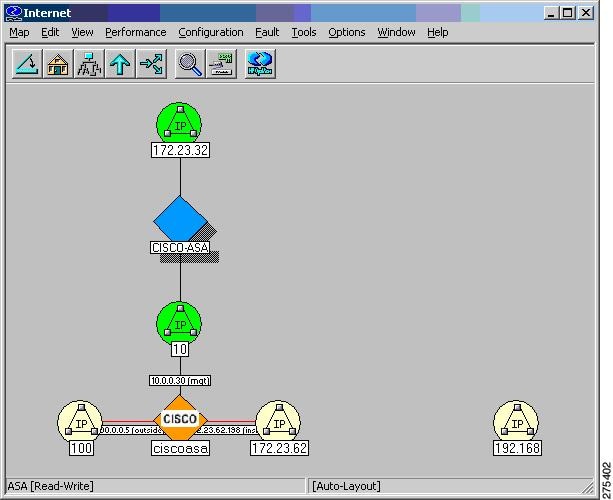Open the magnifying glass Locate tool

point(190,64)
